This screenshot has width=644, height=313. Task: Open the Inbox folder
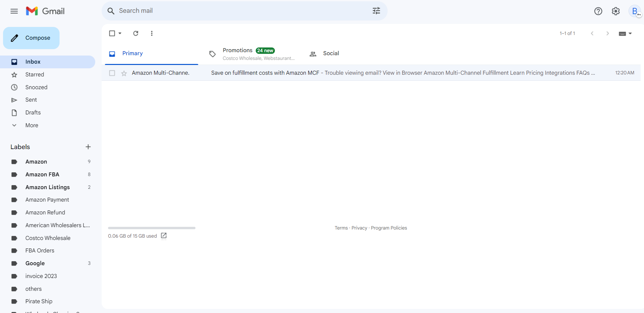pyautogui.click(x=47, y=62)
